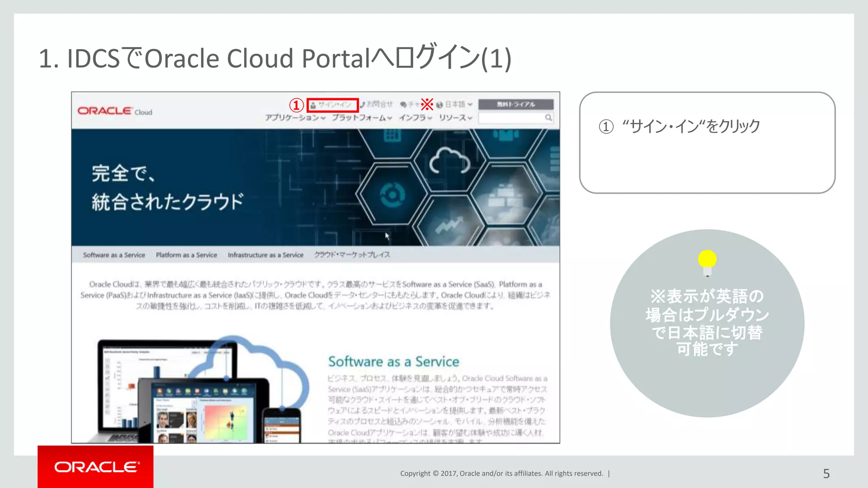The width and height of the screenshot is (868, 488).
Task: Click the chart arrow hexagon icon
Action: [x=450, y=225]
